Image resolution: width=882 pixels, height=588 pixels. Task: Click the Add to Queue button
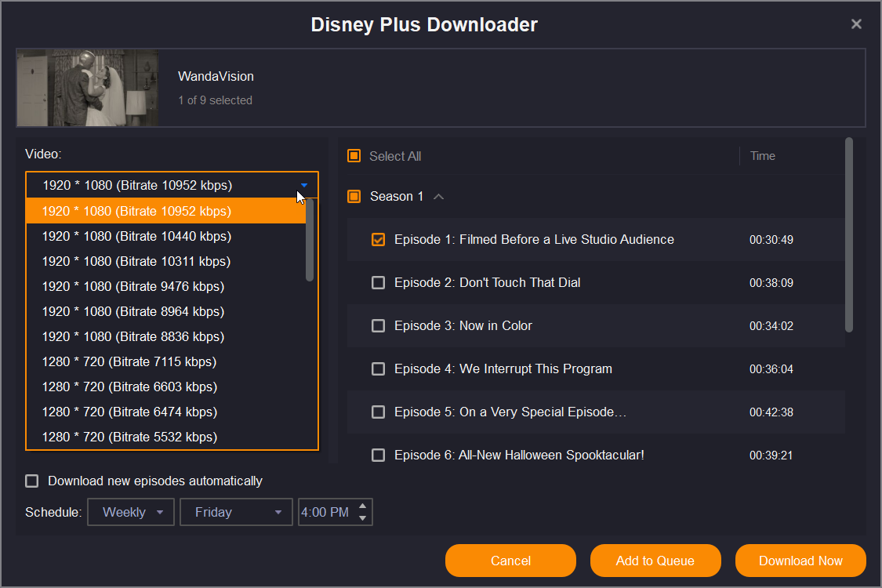655,561
